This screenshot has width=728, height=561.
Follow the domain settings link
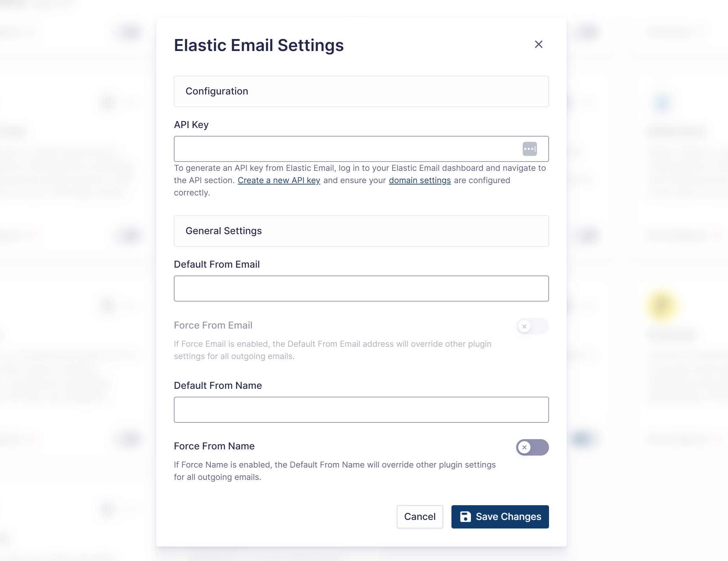(x=420, y=180)
